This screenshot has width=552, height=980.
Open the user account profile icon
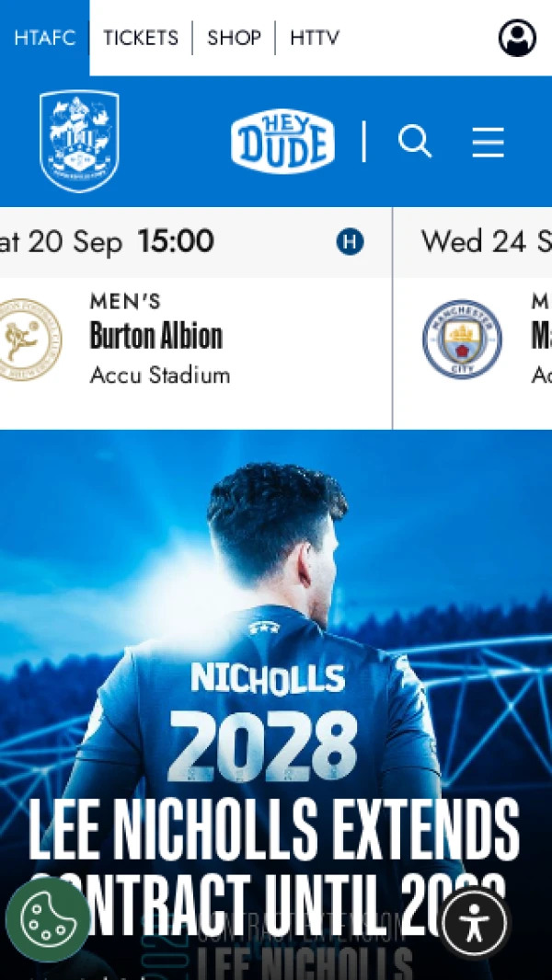click(517, 38)
